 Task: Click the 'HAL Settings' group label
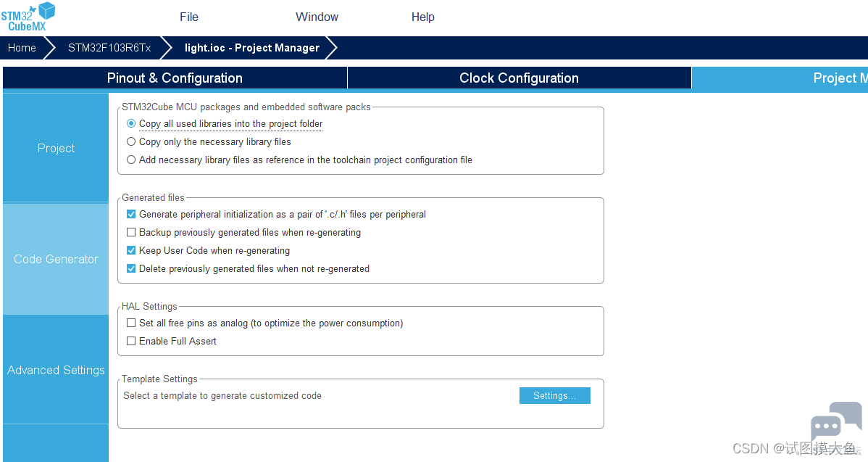pyautogui.click(x=149, y=306)
